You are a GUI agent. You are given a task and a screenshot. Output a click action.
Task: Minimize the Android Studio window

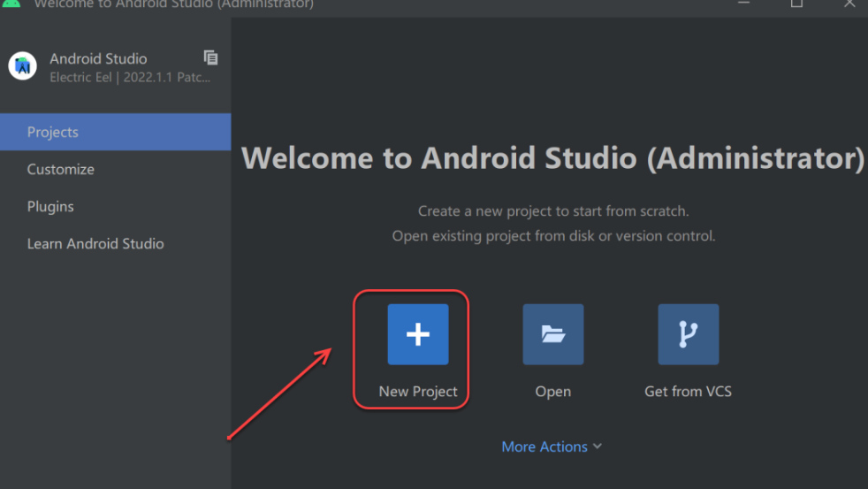point(743,4)
